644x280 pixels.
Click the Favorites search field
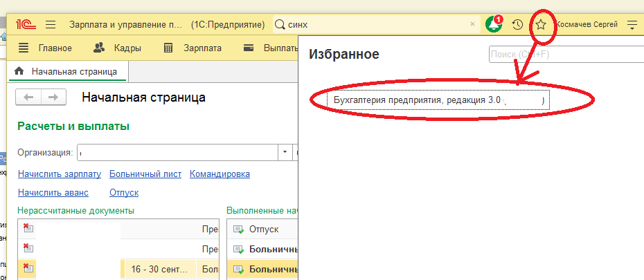[x=566, y=54]
